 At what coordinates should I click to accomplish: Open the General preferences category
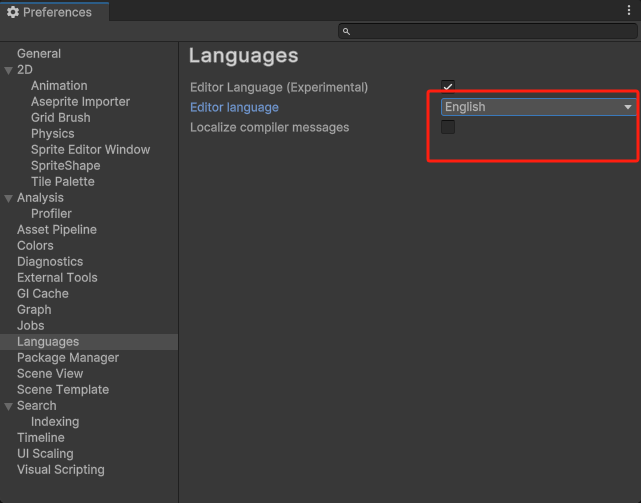coord(39,54)
